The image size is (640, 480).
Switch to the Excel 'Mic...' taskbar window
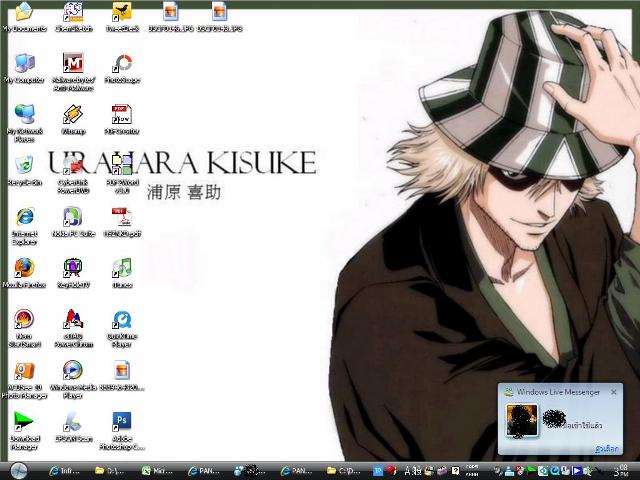(x=157, y=471)
